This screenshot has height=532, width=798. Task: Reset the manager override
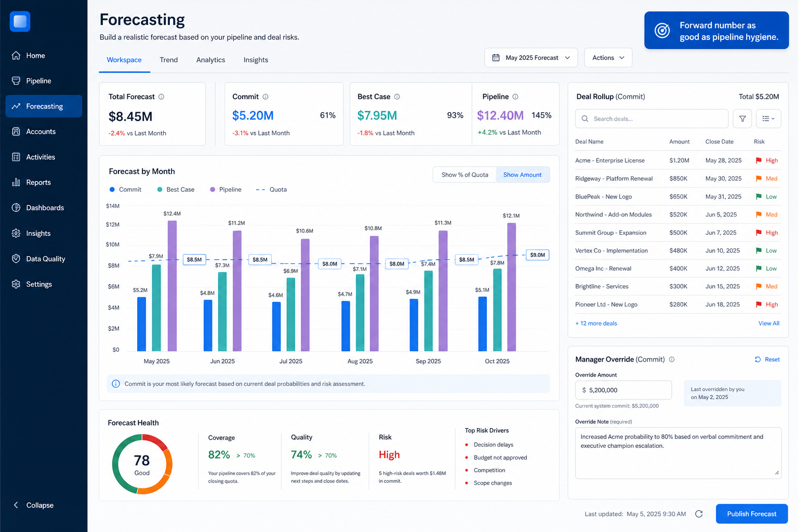(x=767, y=360)
